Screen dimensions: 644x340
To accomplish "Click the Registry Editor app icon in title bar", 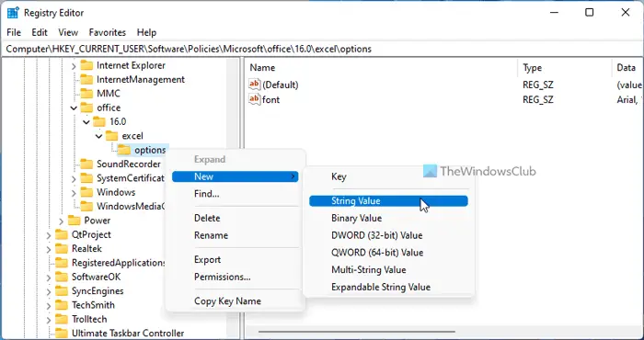I will pyautogui.click(x=13, y=13).
